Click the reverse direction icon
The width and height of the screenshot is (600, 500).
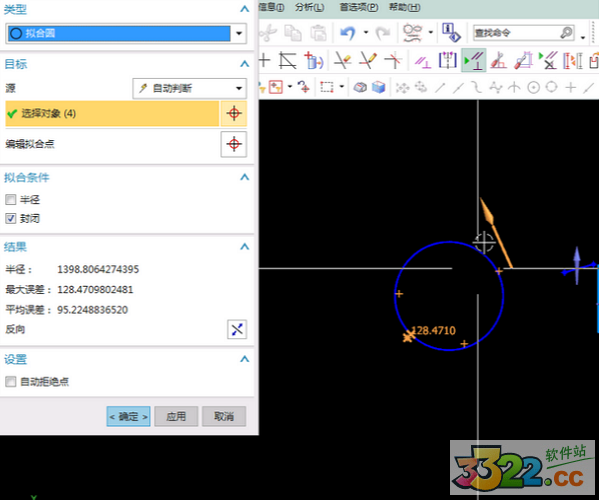tap(236, 329)
